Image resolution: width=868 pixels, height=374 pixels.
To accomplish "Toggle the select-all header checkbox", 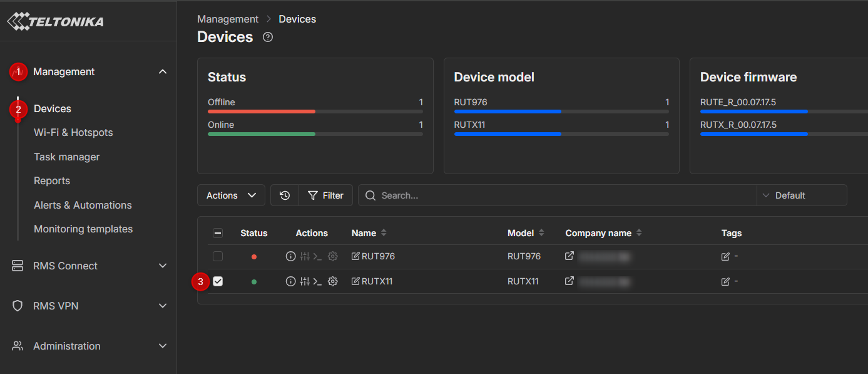I will click(x=218, y=233).
